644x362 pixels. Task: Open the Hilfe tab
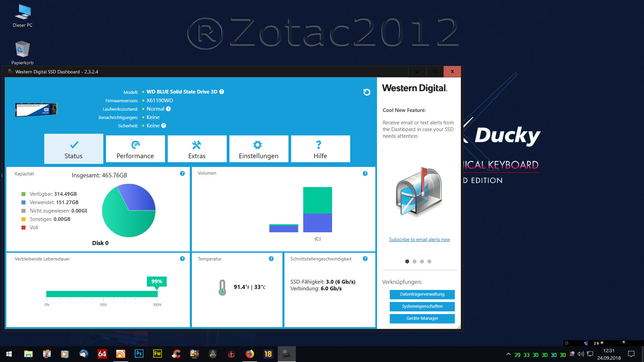coord(320,149)
